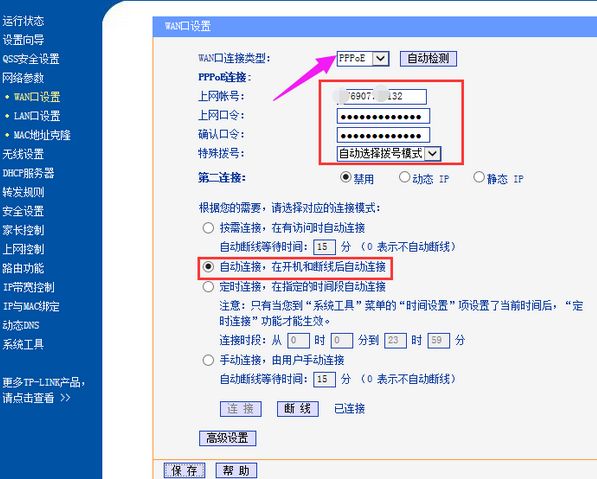This screenshot has width=597, height=479.
Task: Click the 帮助 help button
Action: pos(236,471)
